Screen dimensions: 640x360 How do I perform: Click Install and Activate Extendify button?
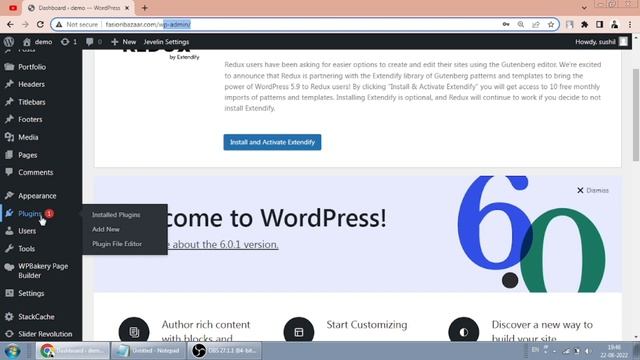click(272, 142)
